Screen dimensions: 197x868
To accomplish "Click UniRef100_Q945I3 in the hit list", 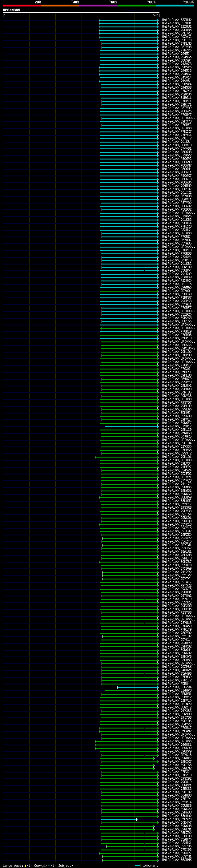I will tap(176, 71).
